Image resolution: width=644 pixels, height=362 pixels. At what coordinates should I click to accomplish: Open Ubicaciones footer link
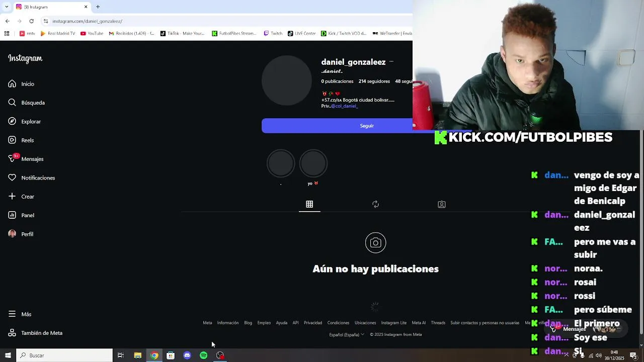(x=365, y=323)
